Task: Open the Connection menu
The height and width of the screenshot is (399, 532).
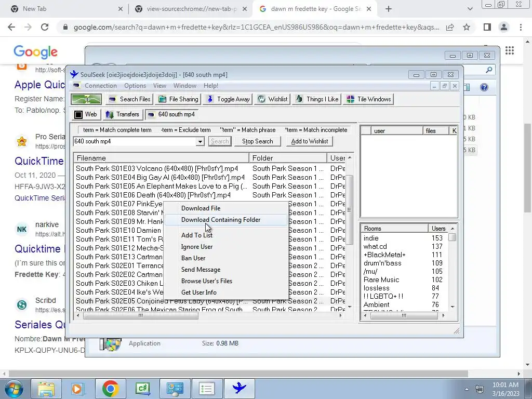Action: (101, 86)
